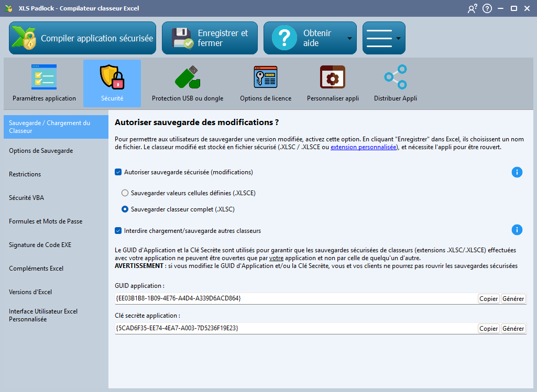Viewport: 537px width, 392px height.
Task: Click Compiler application sécurisée button
Action: (x=82, y=38)
